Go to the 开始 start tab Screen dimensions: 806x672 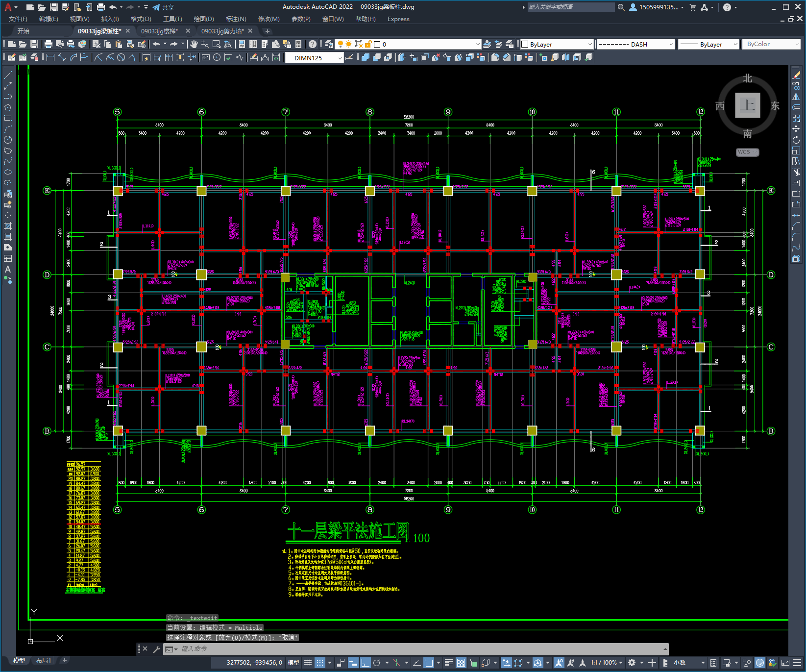24,31
